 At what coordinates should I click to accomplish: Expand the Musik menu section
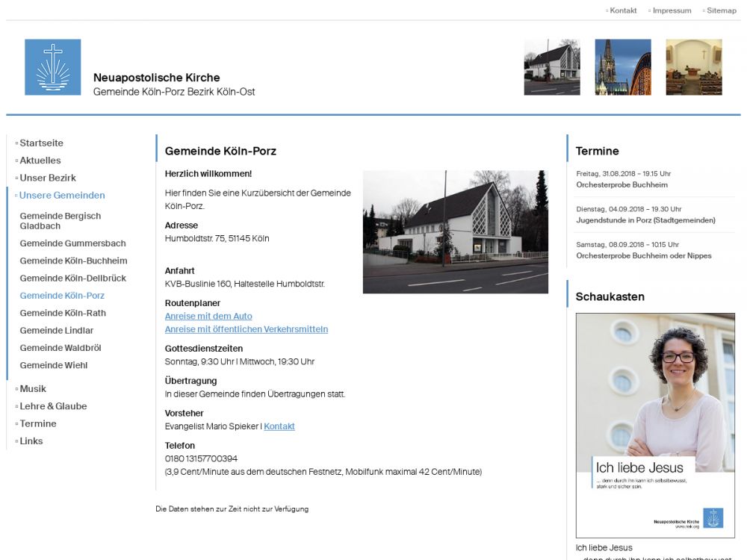pos(33,389)
